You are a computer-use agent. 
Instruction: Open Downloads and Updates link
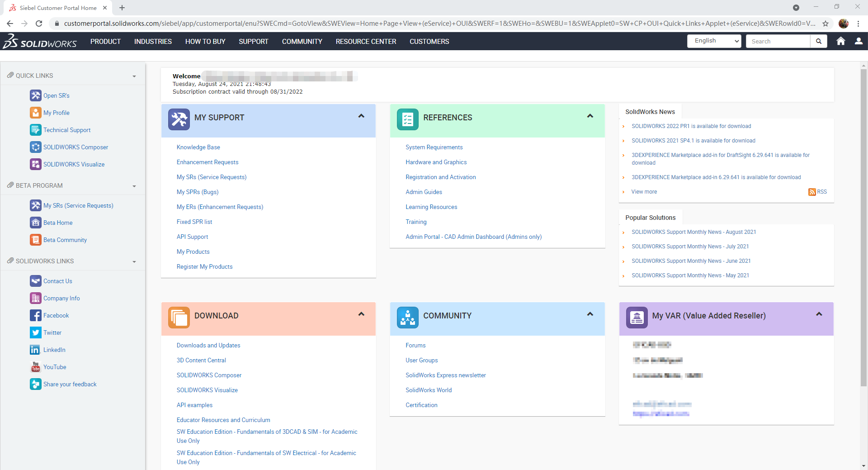coord(208,345)
